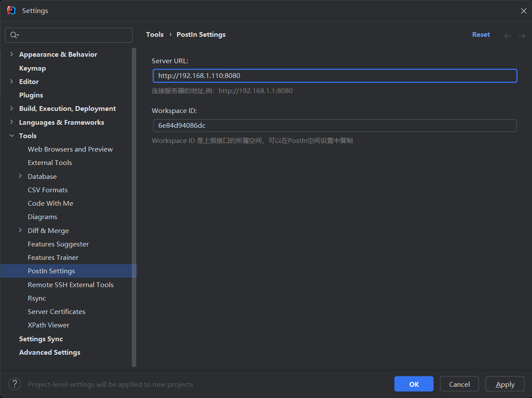
Task: Expand the Database subsection
Action: click(x=20, y=176)
